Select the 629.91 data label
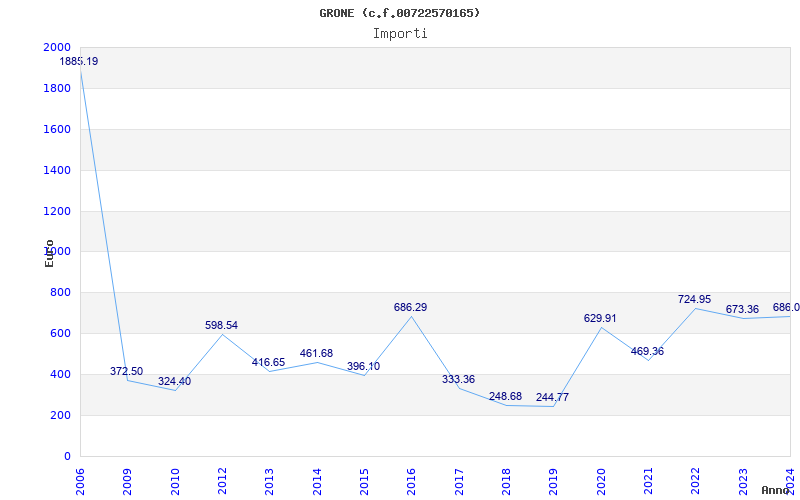 [x=600, y=318]
